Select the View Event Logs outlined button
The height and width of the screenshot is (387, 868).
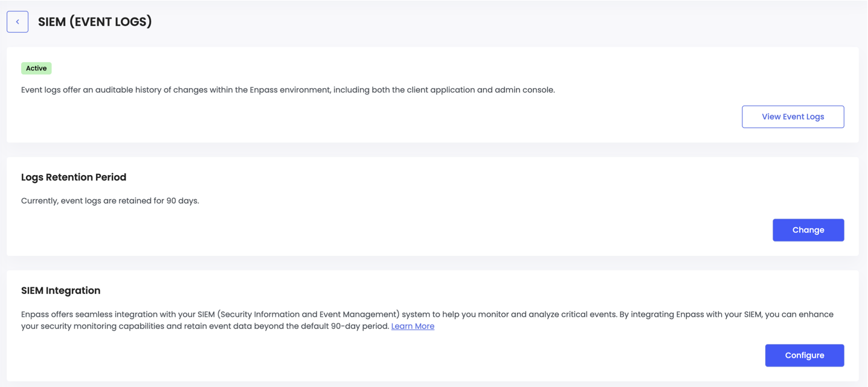792,116
